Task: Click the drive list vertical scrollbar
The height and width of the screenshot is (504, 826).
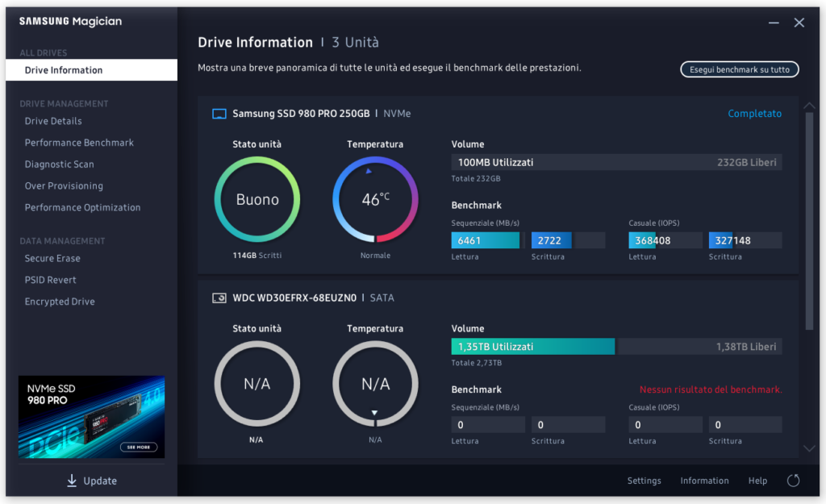Action: [x=809, y=221]
